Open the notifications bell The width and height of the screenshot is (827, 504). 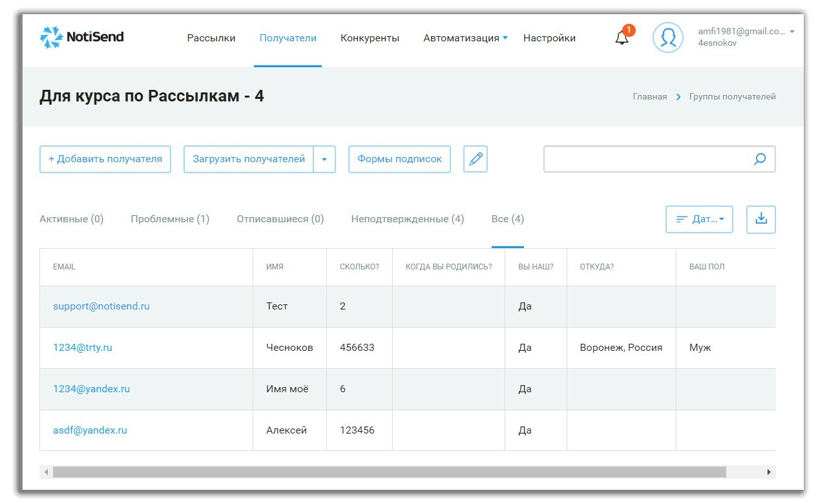622,37
